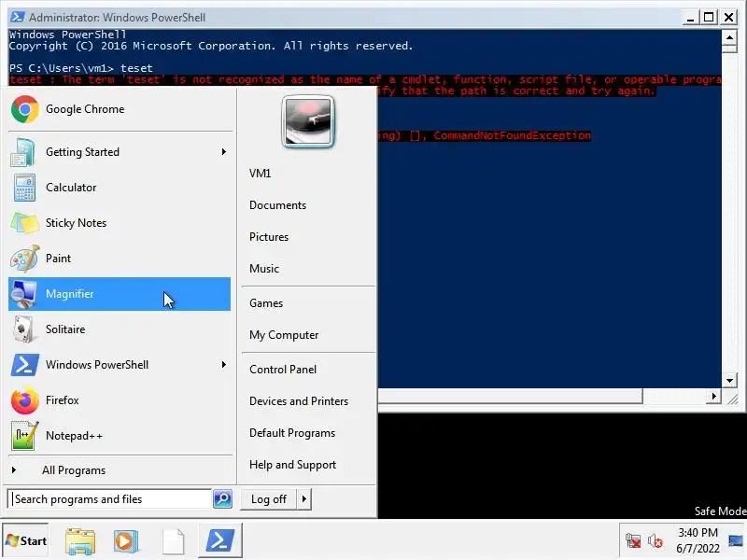This screenshot has width=747, height=560.
Task: Open Windows PowerShell from Start menu list
Action: (x=120, y=365)
